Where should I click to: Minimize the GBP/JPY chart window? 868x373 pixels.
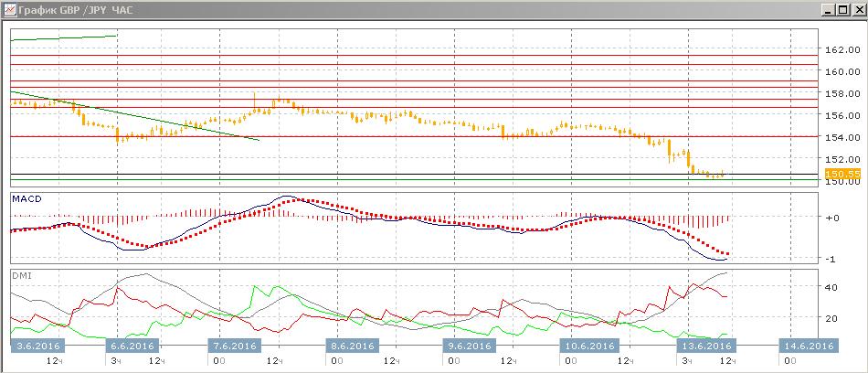[x=830, y=9]
